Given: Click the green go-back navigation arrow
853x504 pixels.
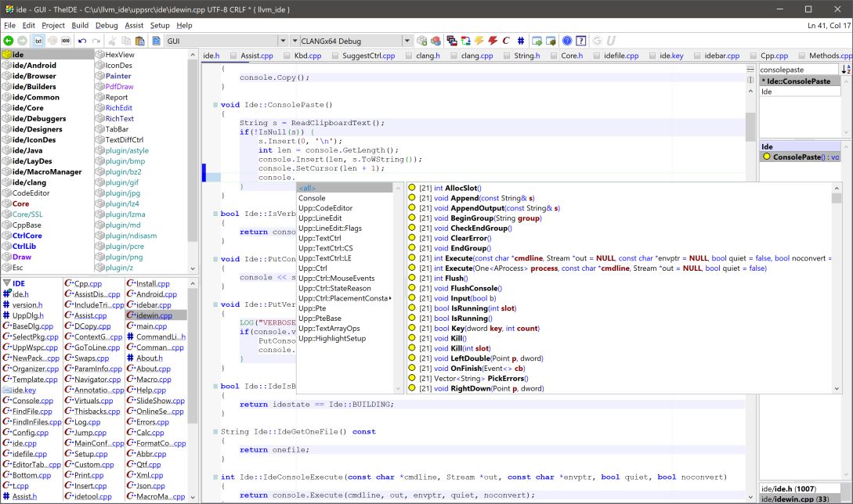Looking at the screenshot, I should [9, 41].
